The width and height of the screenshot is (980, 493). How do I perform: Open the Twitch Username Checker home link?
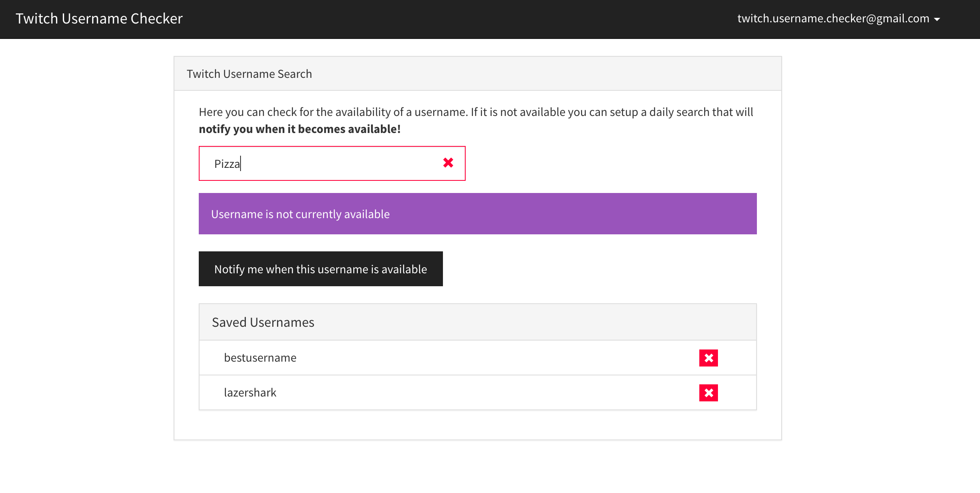(99, 19)
